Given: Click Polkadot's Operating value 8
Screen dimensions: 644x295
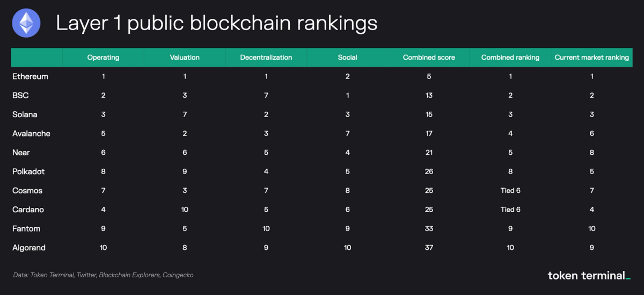Looking at the screenshot, I should point(103,171).
